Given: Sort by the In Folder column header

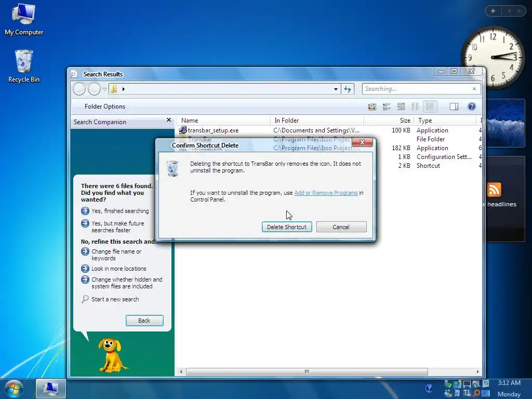Looking at the screenshot, I should 317,121.
